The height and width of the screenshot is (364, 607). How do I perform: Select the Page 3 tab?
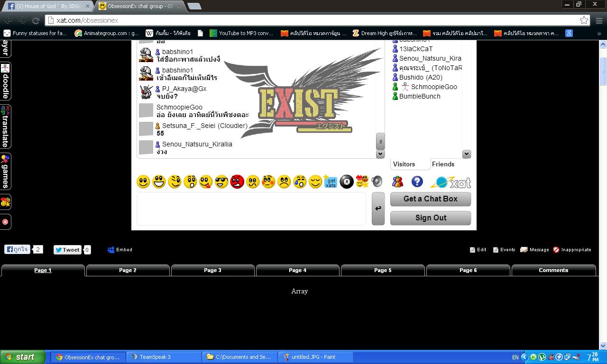click(212, 270)
